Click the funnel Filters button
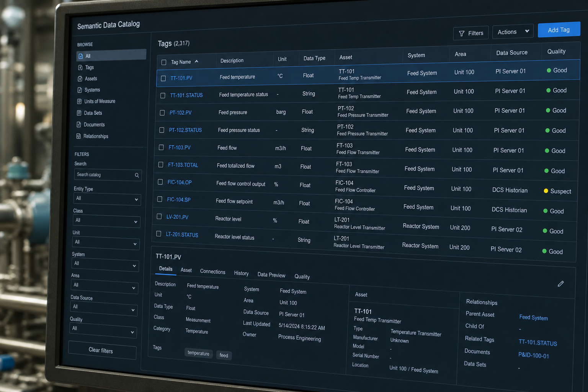588x392 pixels. (471, 33)
